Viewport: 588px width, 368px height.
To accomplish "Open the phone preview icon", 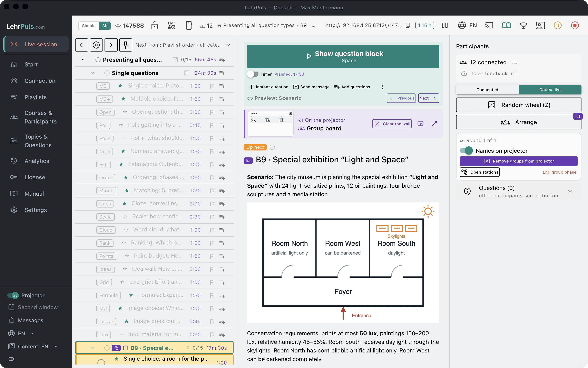I will click(189, 25).
